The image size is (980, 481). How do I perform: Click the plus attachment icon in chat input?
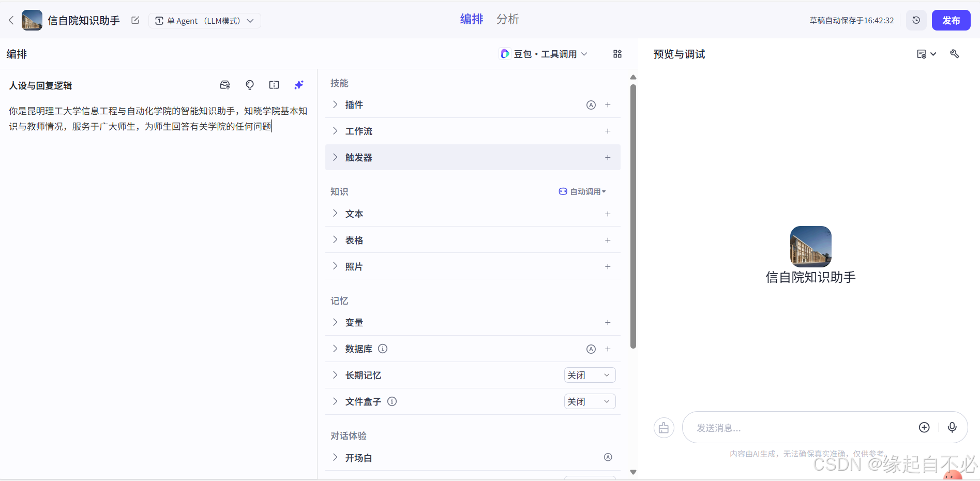pos(924,427)
